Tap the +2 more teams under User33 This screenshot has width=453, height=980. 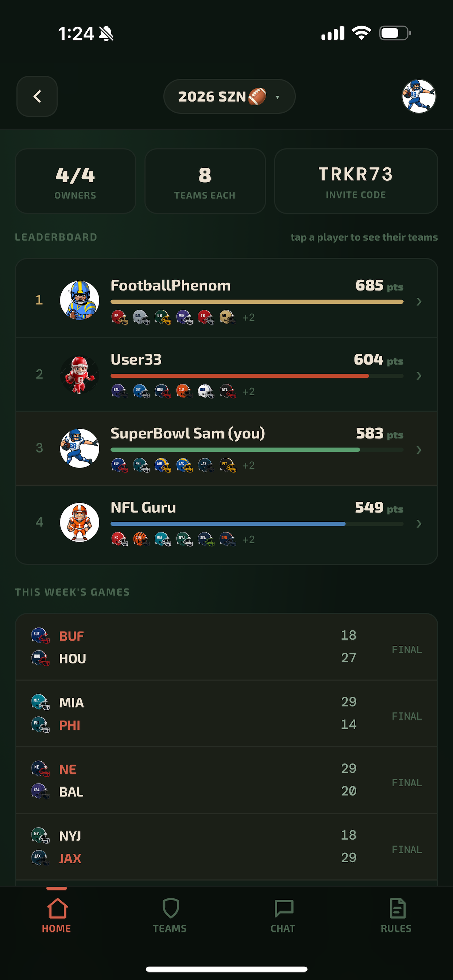click(249, 392)
